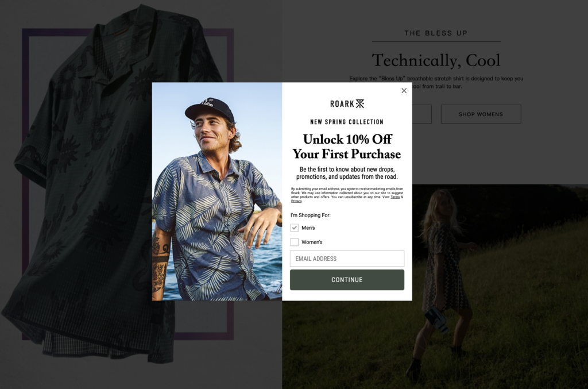Click the shop button partly hidden behind the popup
Image resolution: width=588 pixels, height=389 pixels.
tap(421, 114)
